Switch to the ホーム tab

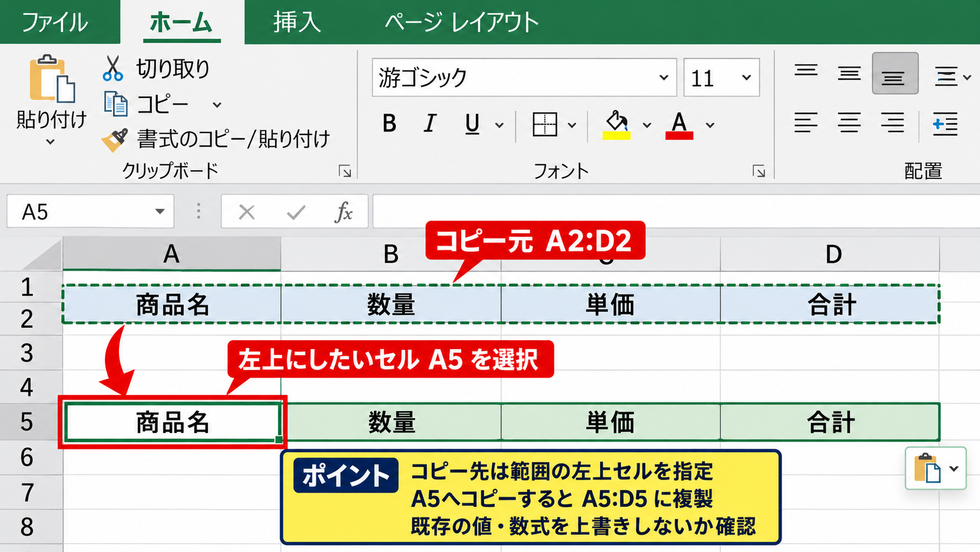point(181,22)
